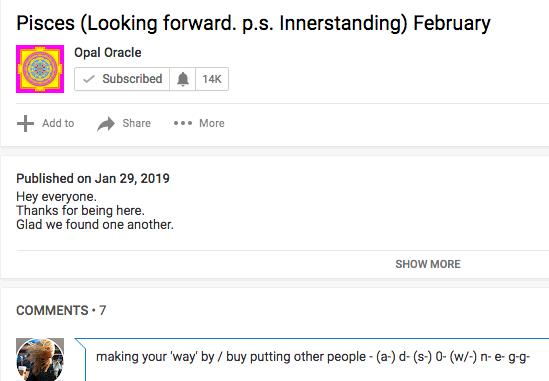Open the Opal Oracle channel name link
The image size is (549, 381).
(x=108, y=53)
